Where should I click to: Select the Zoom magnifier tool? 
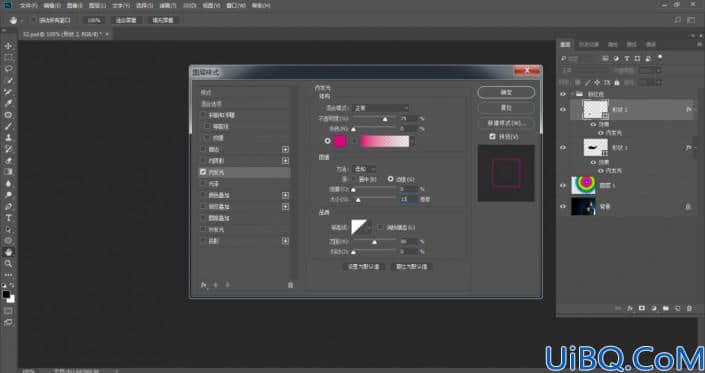[8, 263]
